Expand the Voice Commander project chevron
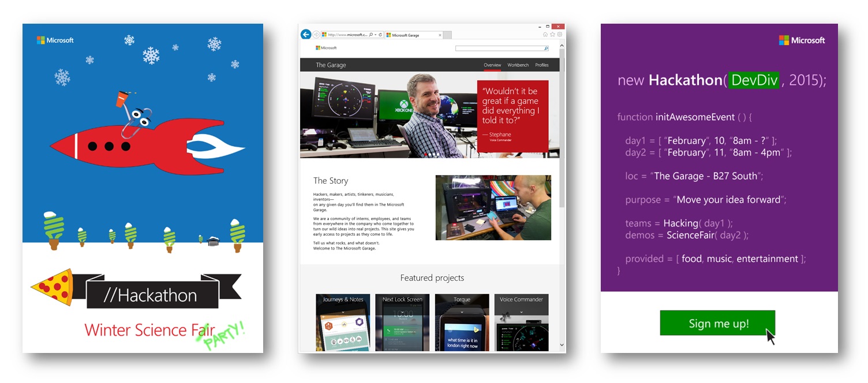The image size is (868, 383). (521, 312)
